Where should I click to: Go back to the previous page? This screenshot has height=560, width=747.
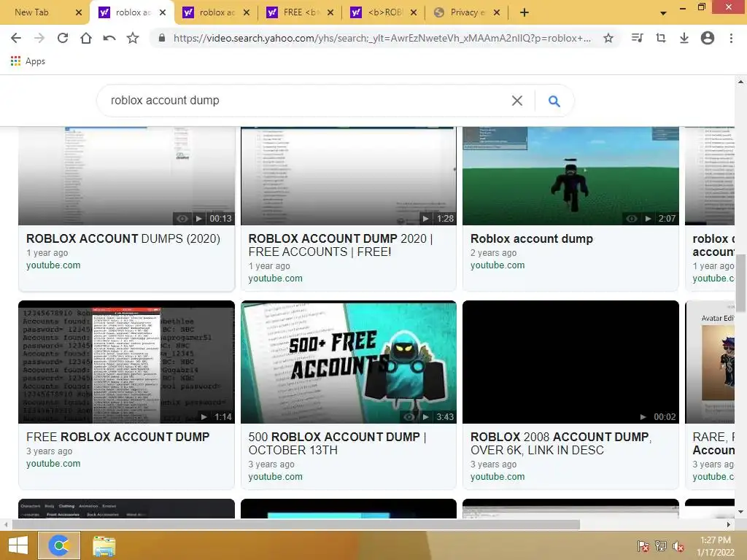(16, 38)
